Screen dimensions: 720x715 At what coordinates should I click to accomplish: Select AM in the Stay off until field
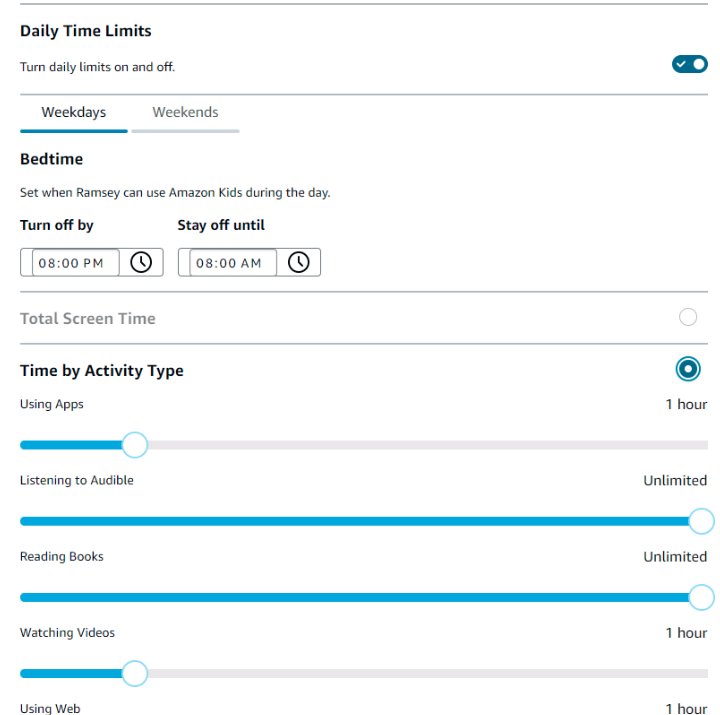[x=251, y=263]
